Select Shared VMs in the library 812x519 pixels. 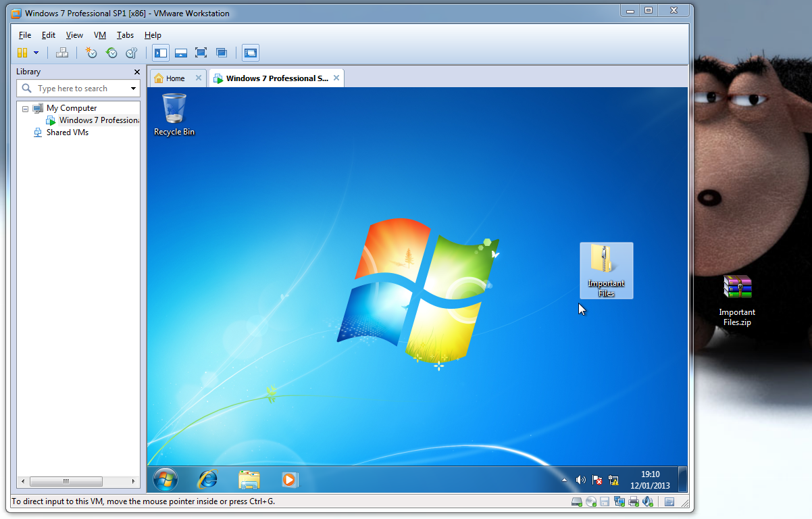[x=67, y=132]
